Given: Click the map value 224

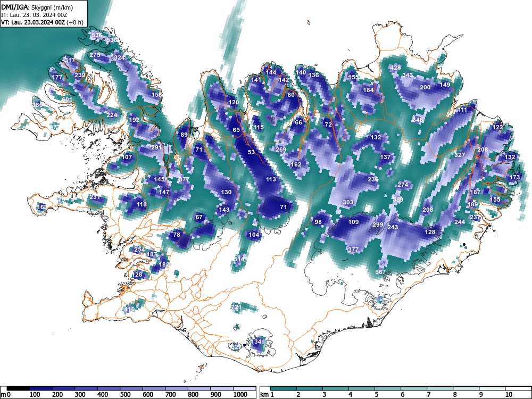Looking at the screenshot, I should [112, 115].
